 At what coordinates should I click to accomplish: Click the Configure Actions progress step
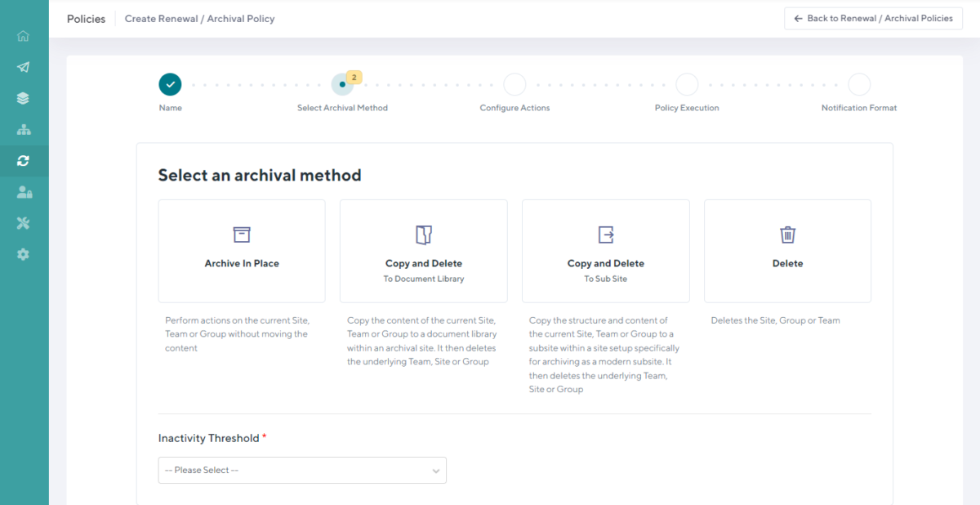514,83
